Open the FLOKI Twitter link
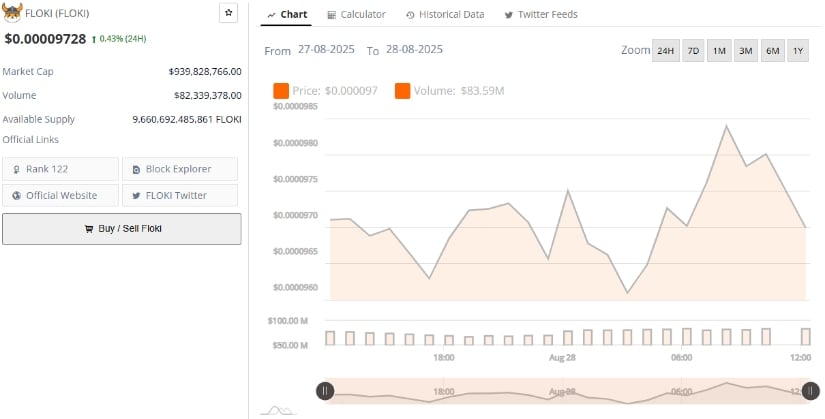This screenshot has height=419, width=825. click(180, 195)
